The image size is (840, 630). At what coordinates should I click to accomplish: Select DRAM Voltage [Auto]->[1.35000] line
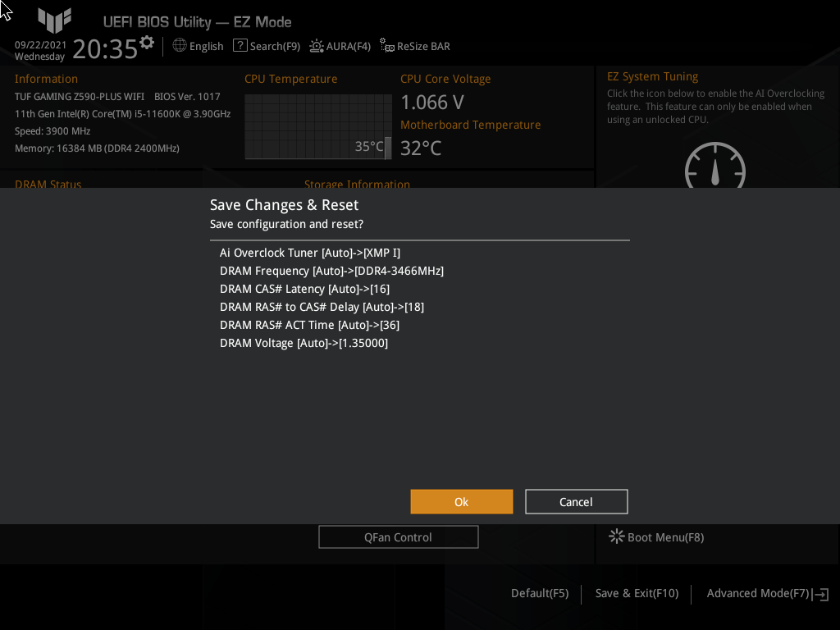click(x=304, y=344)
